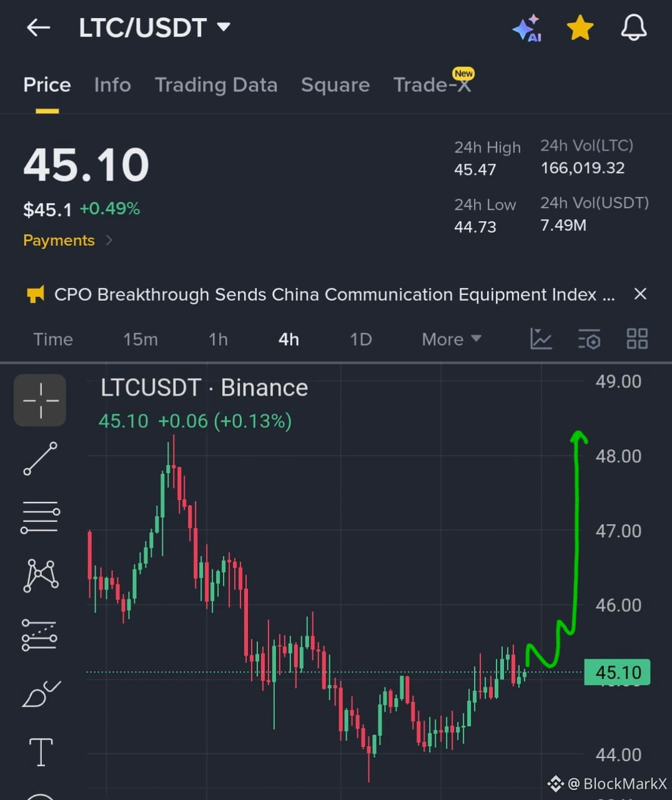Select the Price tab
Viewport: 672px width, 800px height.
point(47,85)
